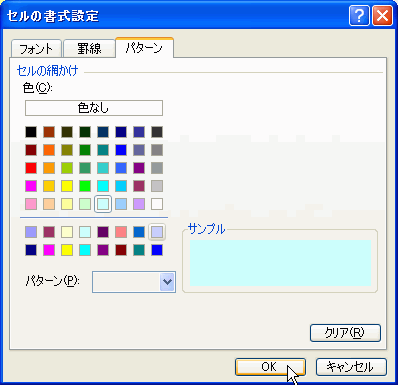Dismiss the dialog with キャンセル
Screen dimensions: 398x385
pyautogui.click(x=351, y=367)
